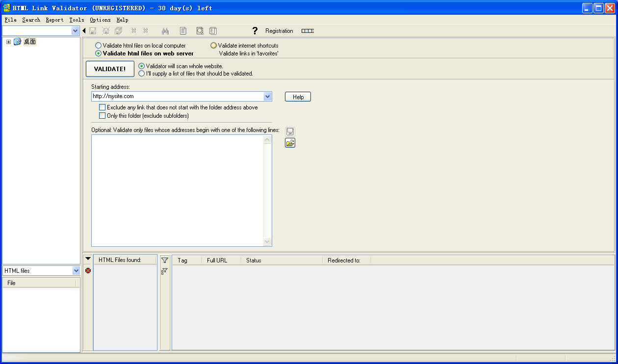This screenshot has width=618, height=364.
Task: Click the Starting address text field
Action: coord(178,97)
